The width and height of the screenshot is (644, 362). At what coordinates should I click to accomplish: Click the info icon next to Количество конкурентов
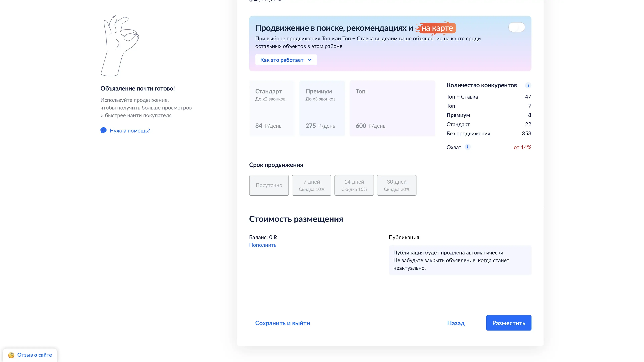tap(528, 85)
